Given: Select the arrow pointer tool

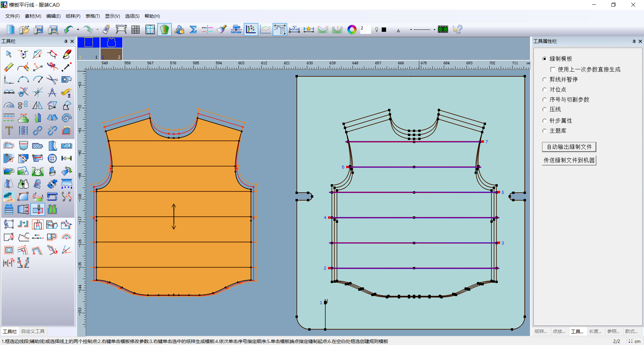Looking at the screenshot, I should click(9, 54).
